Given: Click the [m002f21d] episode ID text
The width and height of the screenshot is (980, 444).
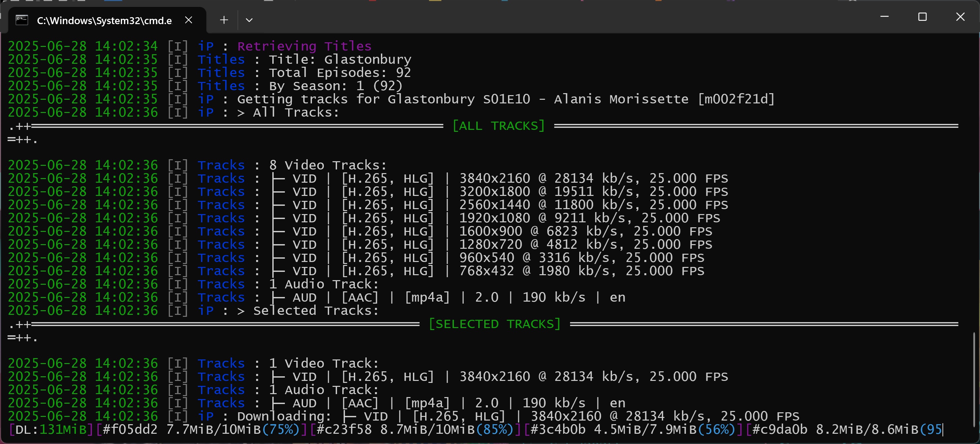Looking at the screenshot, I should [x=736, y=99].
